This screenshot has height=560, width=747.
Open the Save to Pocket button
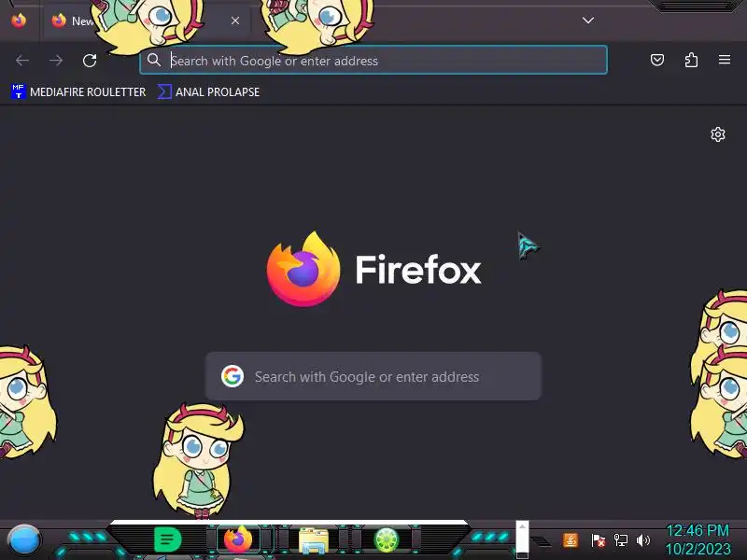pyautogui.click(x=657, y=60)
